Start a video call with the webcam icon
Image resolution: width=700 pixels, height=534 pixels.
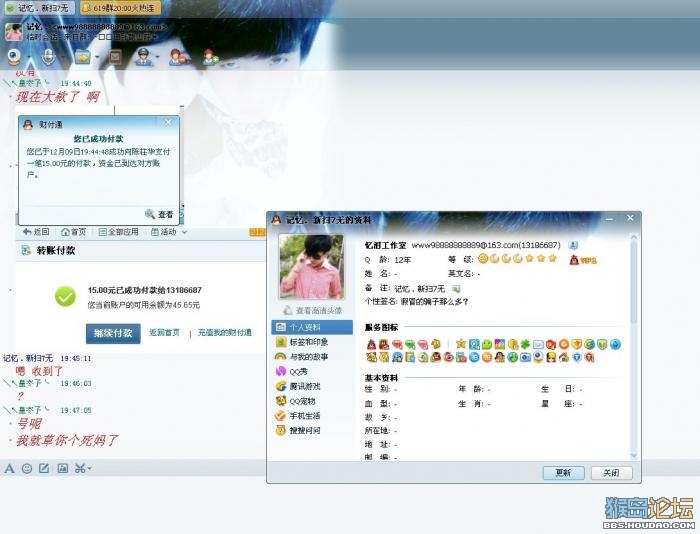pos(14,58)
